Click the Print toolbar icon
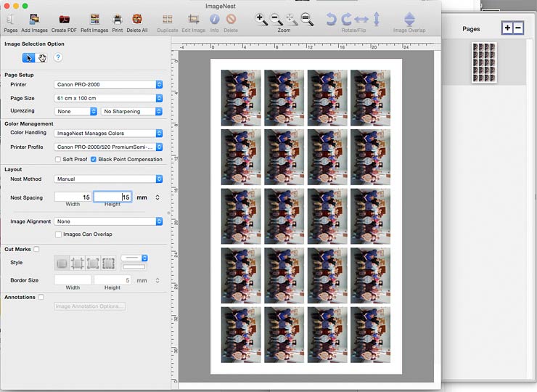Screen dimensions: 537x392 118,23
